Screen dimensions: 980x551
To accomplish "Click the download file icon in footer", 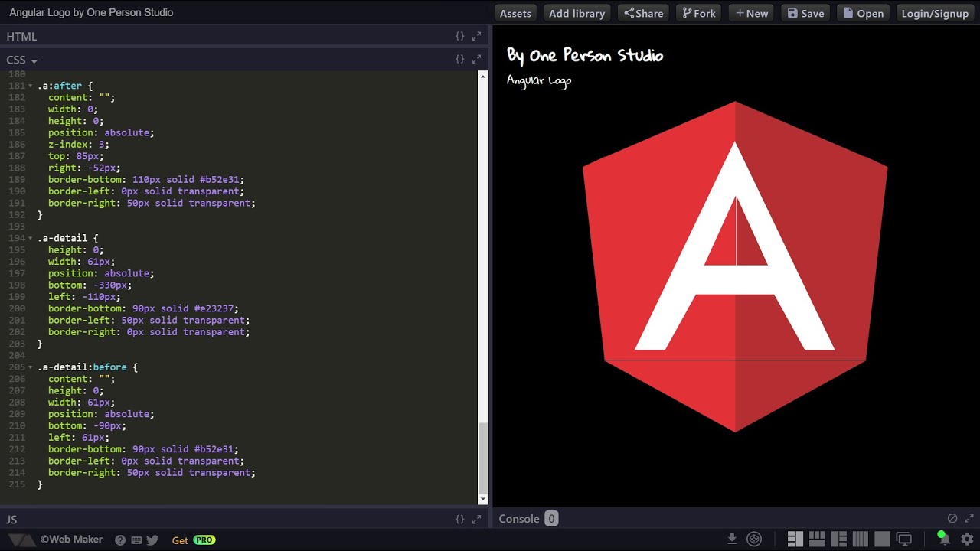I will [732, 539].
